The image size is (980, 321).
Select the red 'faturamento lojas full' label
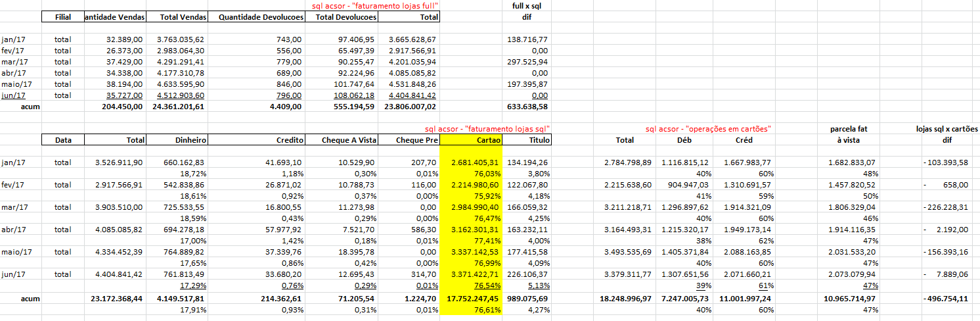376,6
